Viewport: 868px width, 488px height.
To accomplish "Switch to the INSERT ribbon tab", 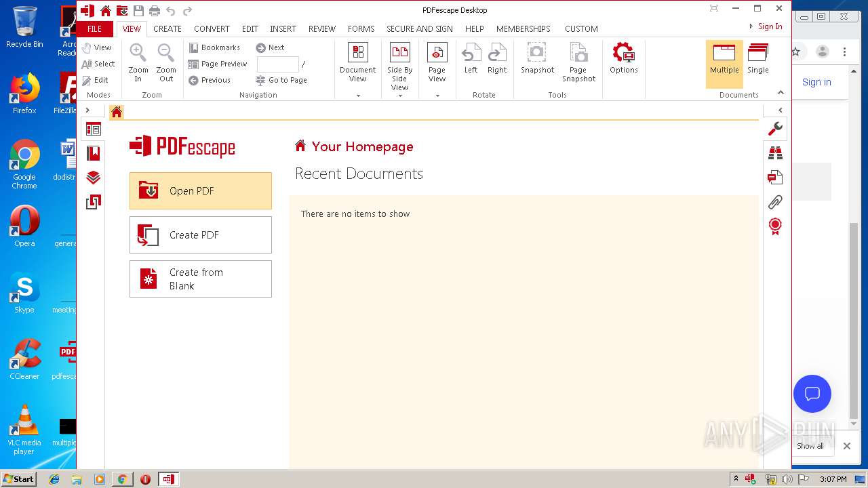I will (283, 29).
